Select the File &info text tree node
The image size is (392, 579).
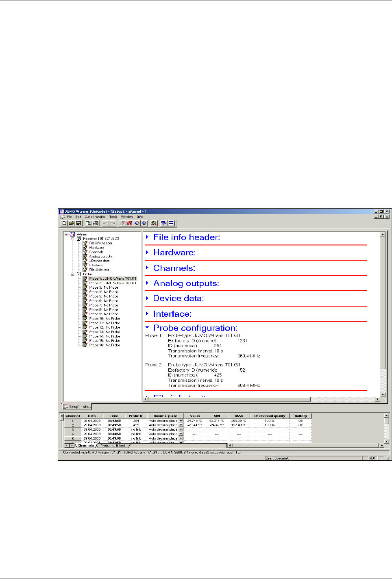click(99, 270)
